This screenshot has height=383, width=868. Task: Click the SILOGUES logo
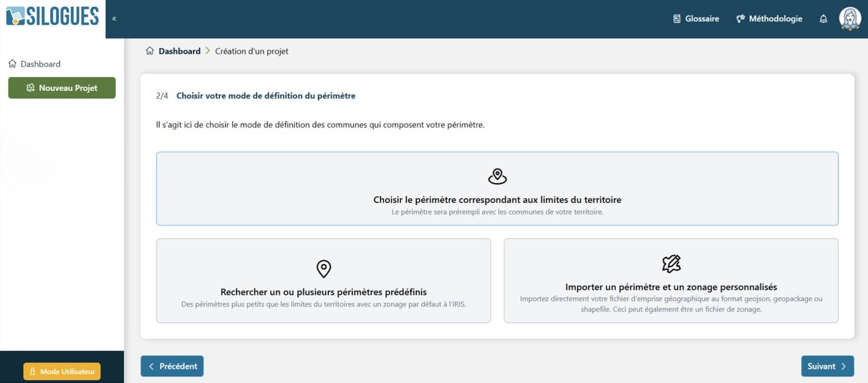[x=52, y=16]
